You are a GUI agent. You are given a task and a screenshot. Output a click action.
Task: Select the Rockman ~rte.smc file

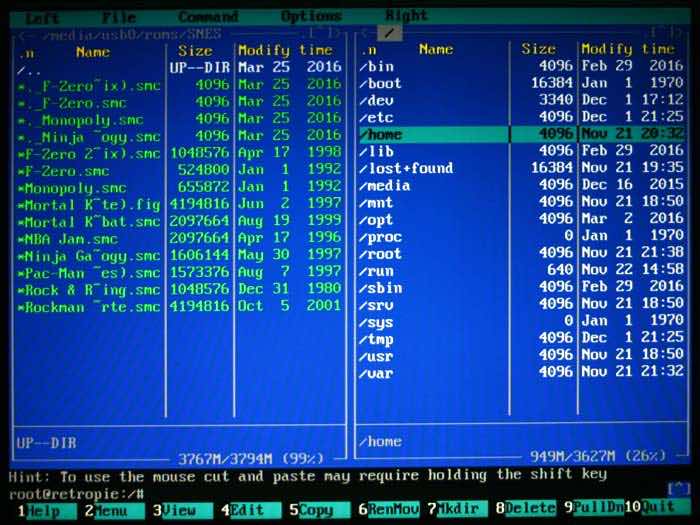pos(179,306)
